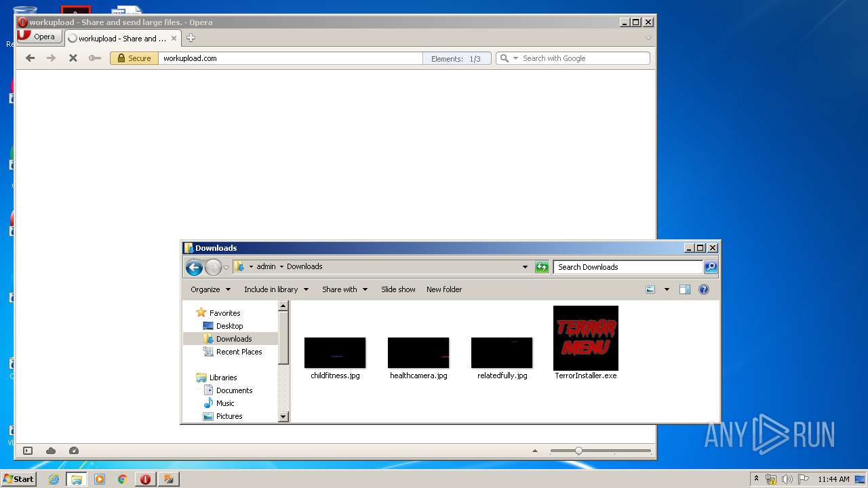The image size is (868, 488).
Task: Open a new tab in Opera
Action: (x=191, y=38)
